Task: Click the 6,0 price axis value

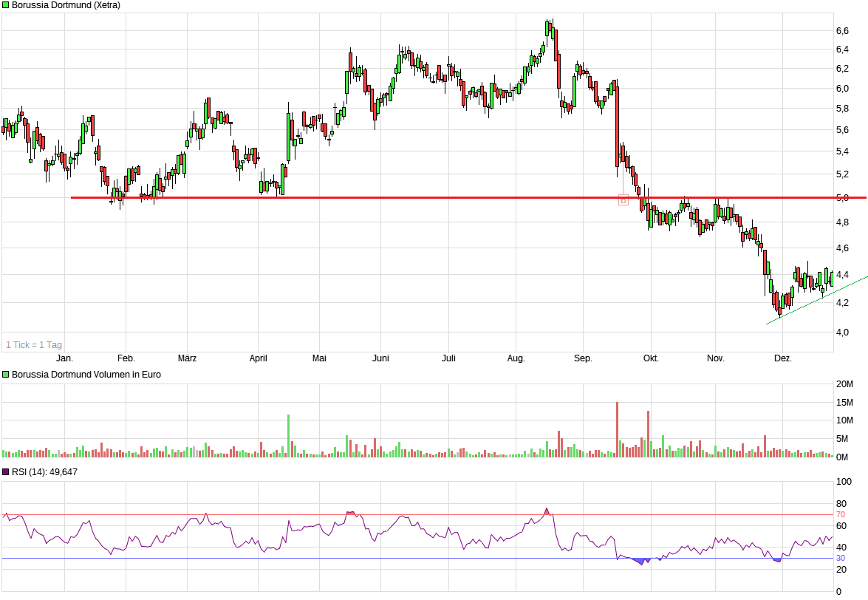Action: click(x=842, y=89)
